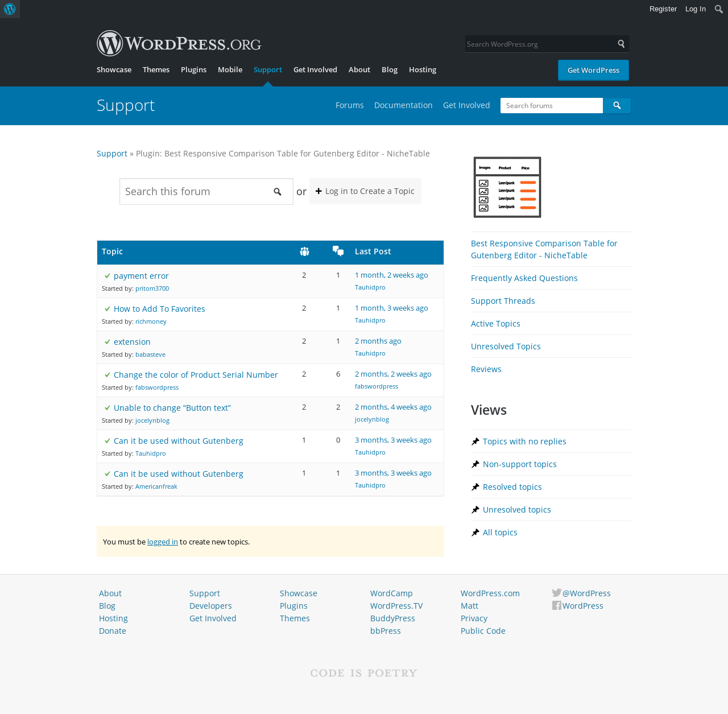Screen dimensions: 728x714
Task: Click pin icon beside Non-support topics
Action: tap(475, 464)
